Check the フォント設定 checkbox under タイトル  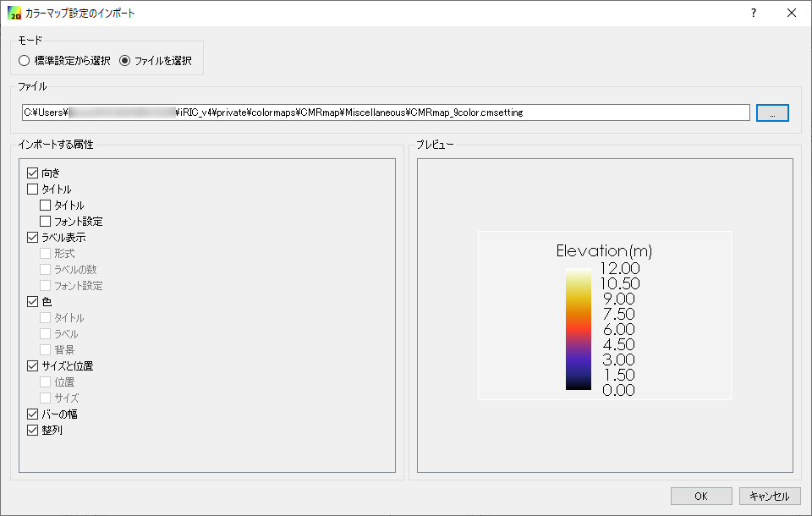click(x=46, y=222)
